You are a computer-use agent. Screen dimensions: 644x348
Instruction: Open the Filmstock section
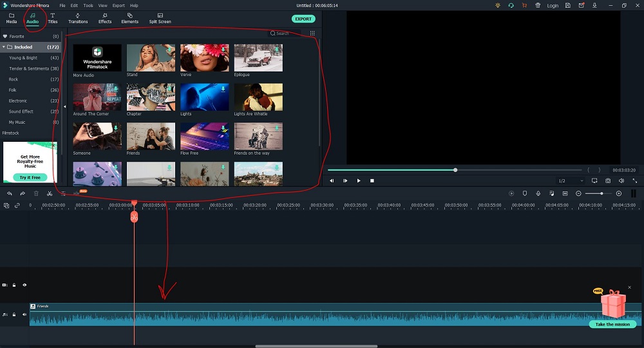point(11,133)
